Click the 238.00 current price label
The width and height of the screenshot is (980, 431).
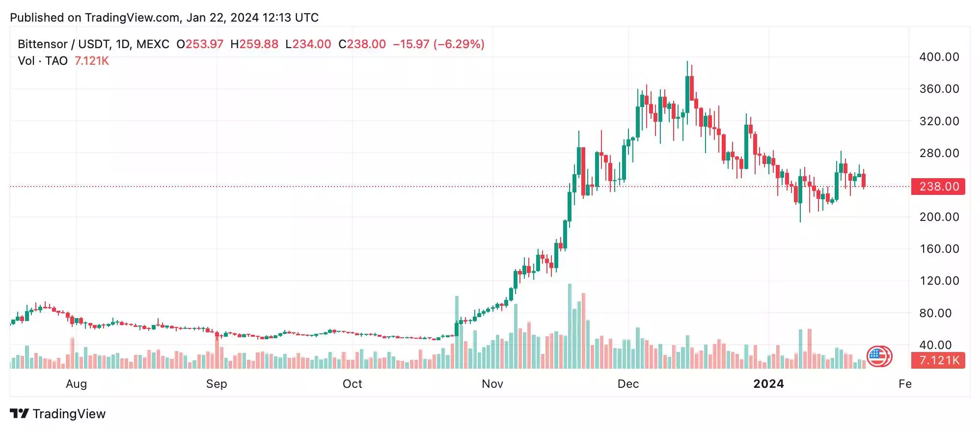(938, 187)
